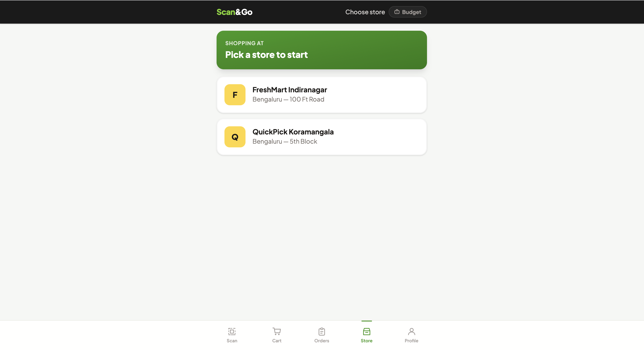Click the Choose store header title
The image size is (644, 350).
click(365, 12)
